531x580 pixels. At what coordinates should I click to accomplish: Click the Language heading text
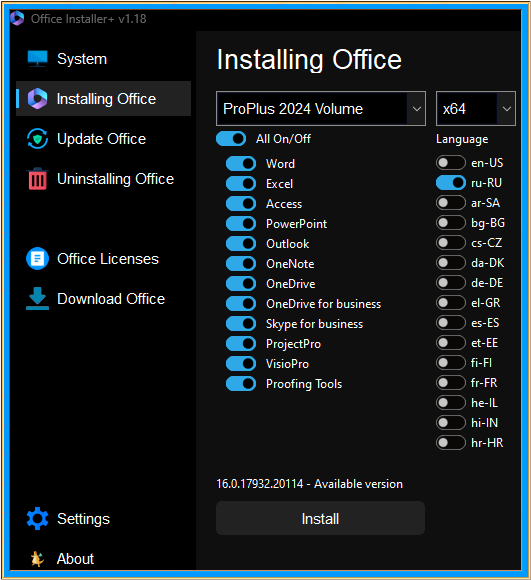tap(462, 139)
